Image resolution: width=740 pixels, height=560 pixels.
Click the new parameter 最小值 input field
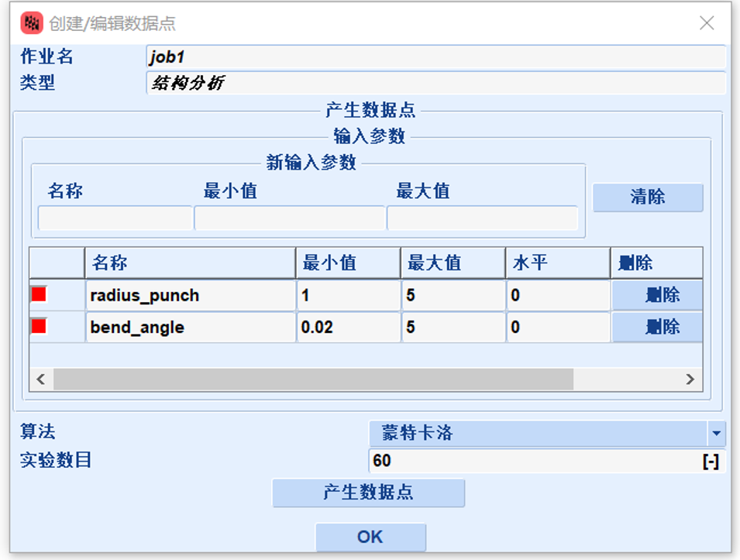(290, 218)
